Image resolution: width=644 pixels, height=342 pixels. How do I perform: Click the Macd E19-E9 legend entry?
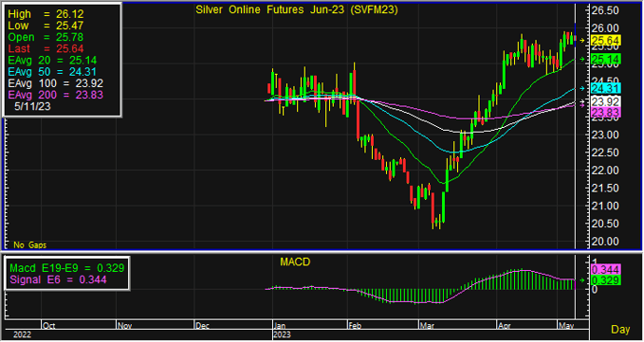tap(67, 269)
